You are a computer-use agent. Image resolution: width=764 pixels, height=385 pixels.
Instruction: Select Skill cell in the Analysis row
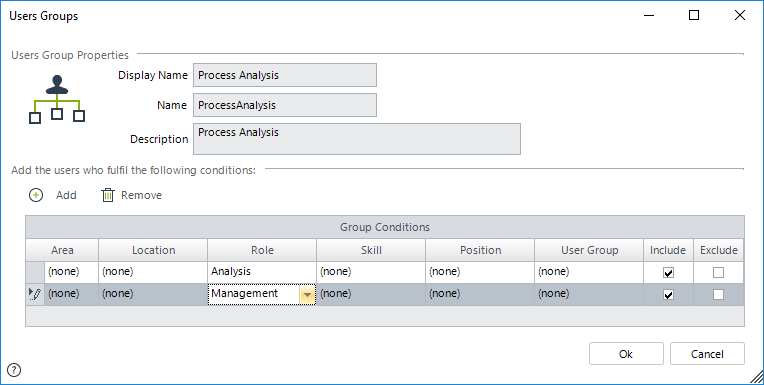click(371, 272)
